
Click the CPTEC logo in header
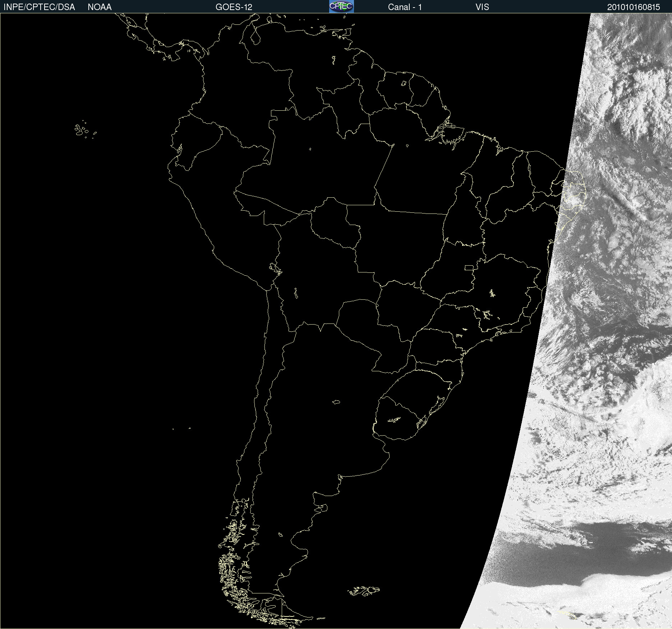click(341, 6)
